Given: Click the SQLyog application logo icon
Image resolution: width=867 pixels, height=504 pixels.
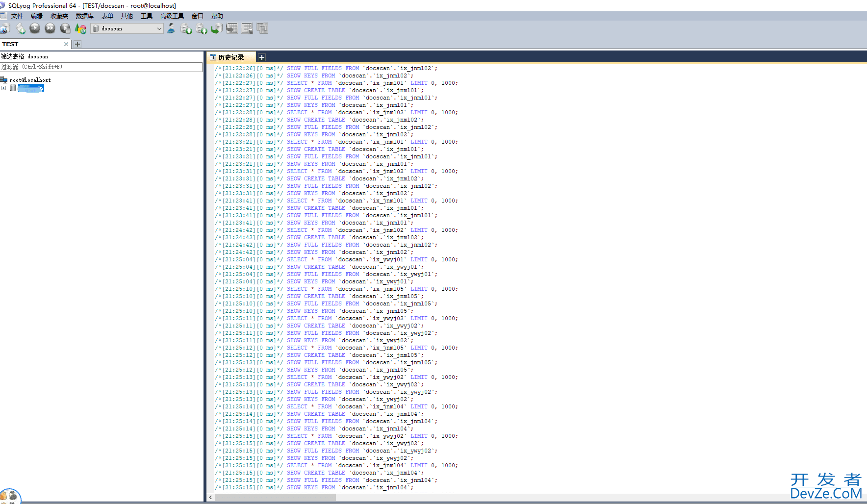Looking at the screenshot, I should 2,5.
